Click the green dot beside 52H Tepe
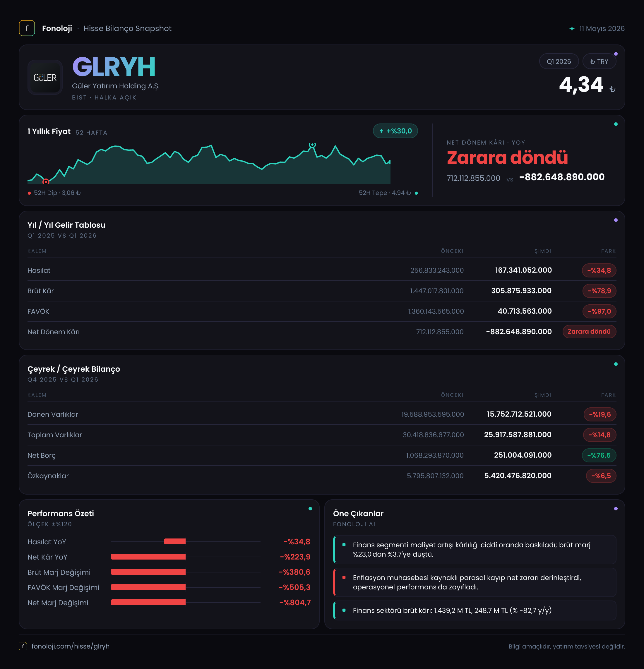 coord(416,193)
